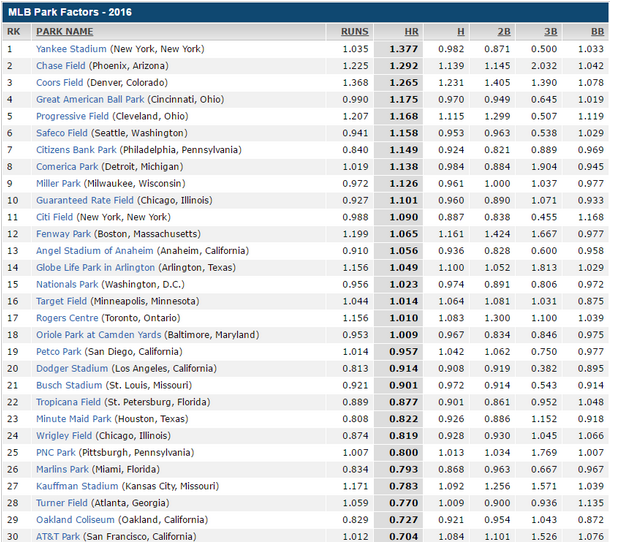Select Minute Maid Park RUNS value 0.808
This screenshot has height=545, width=640.
[x=356, y=419]
